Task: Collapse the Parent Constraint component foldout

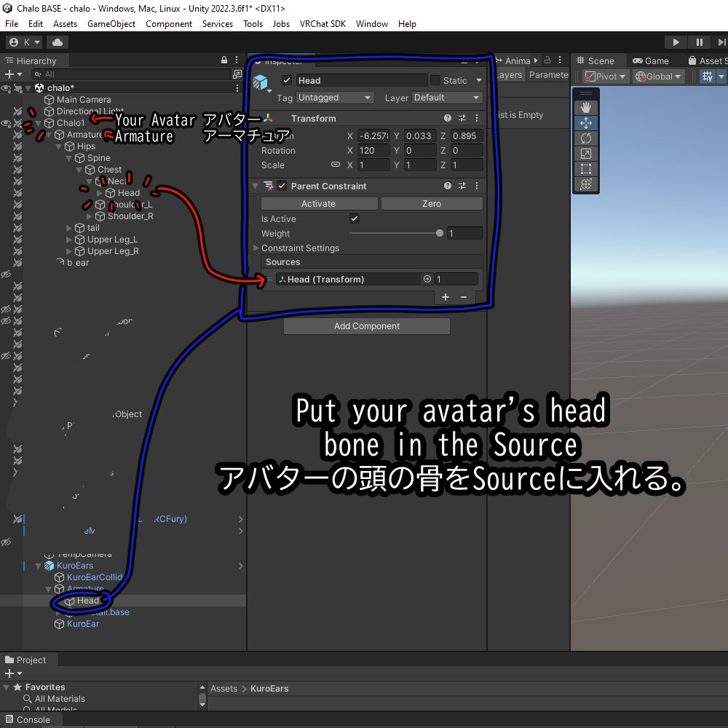Action: click(255, 186)
